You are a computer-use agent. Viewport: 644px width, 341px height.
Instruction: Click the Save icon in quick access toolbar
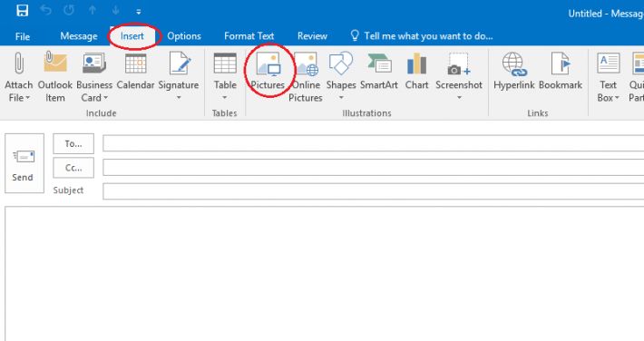(x=22, y=11)
